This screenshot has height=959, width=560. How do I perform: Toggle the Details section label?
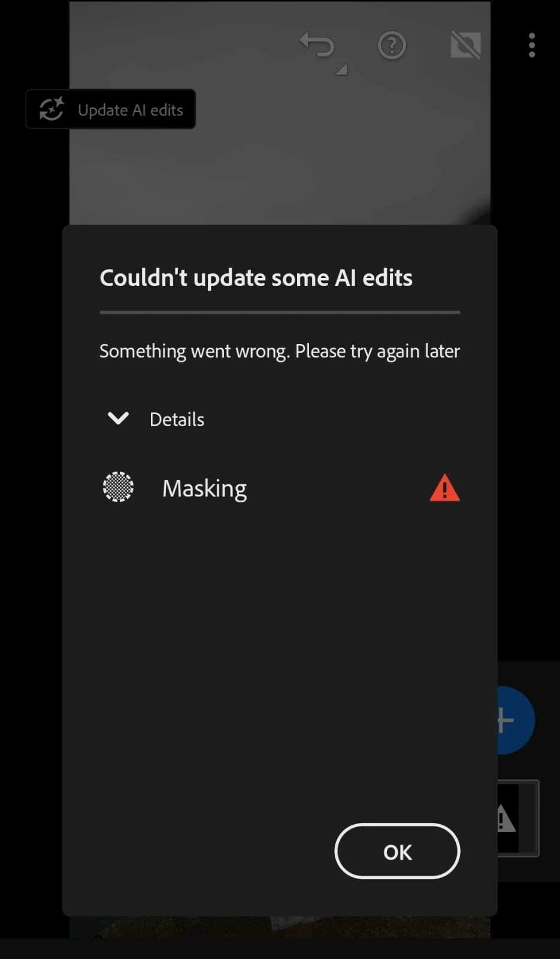[177, 420]
